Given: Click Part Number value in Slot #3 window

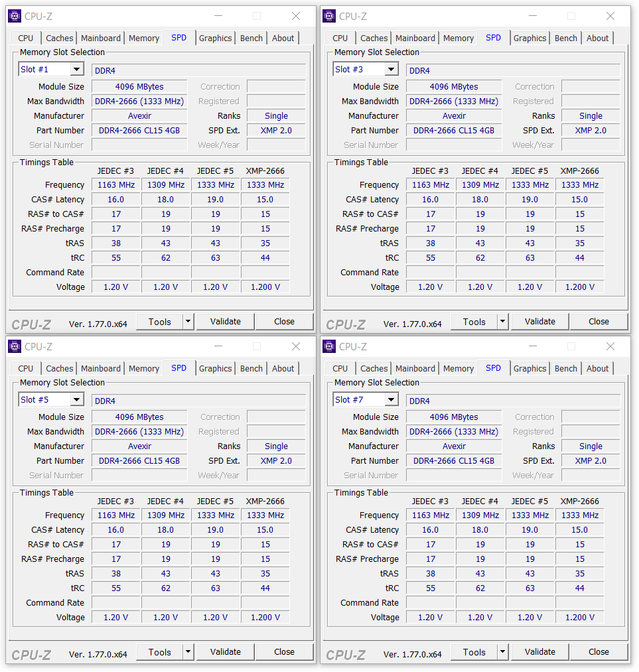Looking at the screenshot, I should [x=454, y=130].
